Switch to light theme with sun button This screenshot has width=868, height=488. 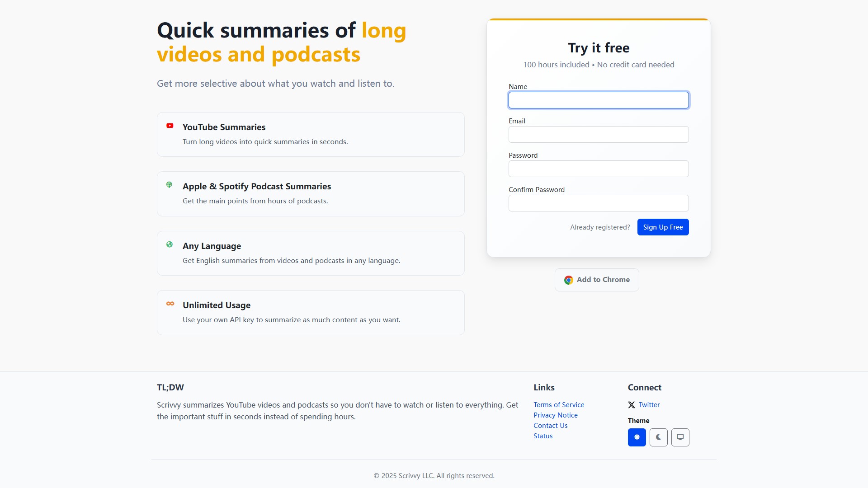(x=637, y=437)
